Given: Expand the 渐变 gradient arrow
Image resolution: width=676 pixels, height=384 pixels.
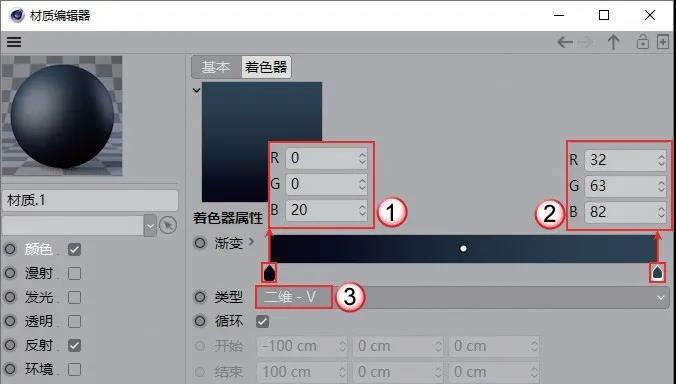Looking at the screenshot, I should (x=251, y=241).
